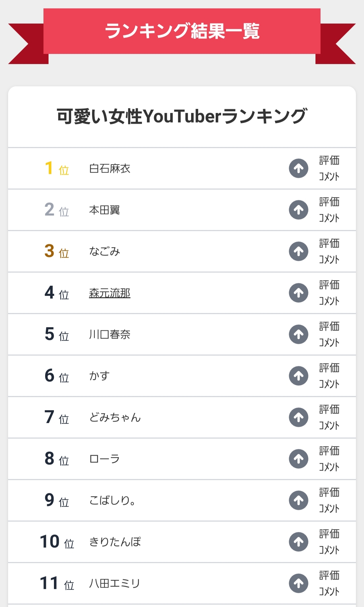Image resolution: width=364 pixels, height=607 pixels.
Task: Tap the up arrow for きりたんぽ
Action: 299,542
